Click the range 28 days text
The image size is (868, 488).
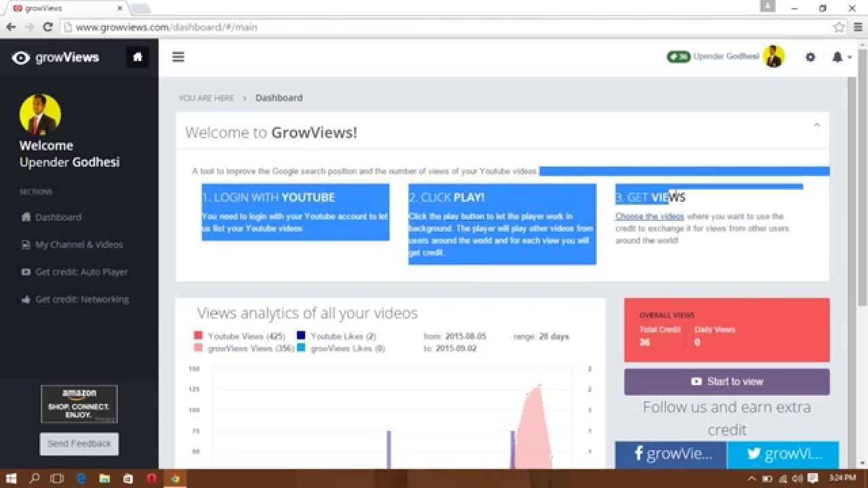[541, 336]
